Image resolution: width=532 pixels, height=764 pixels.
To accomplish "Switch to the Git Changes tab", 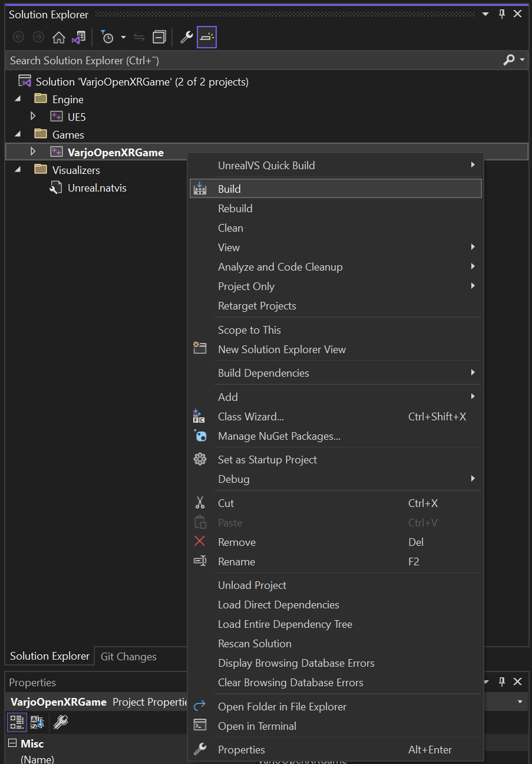I will [x=128, y=657].
